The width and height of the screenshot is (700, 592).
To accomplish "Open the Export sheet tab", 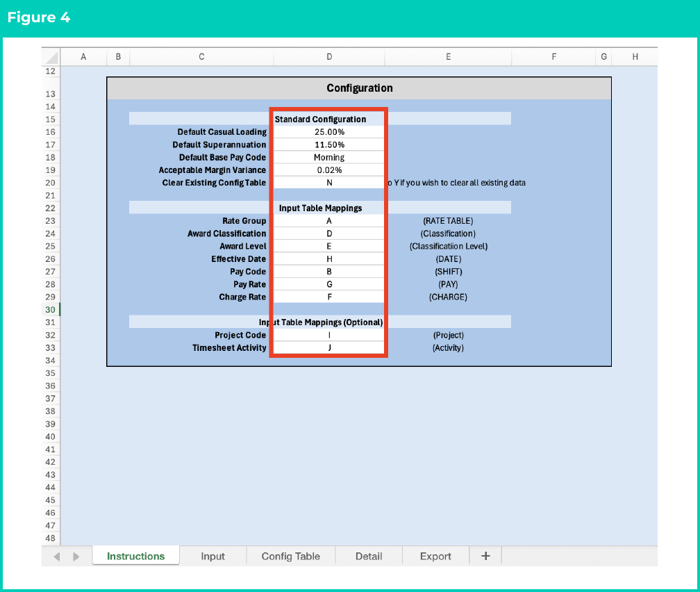I will pyautogui.click(x=435, y=556).
